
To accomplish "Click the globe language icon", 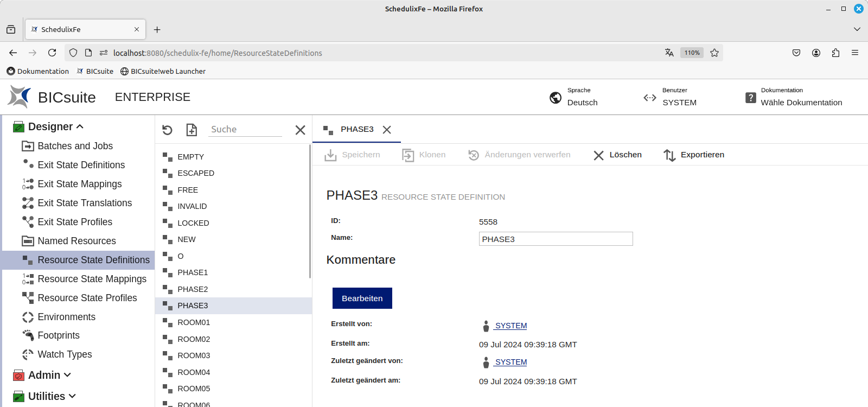I will 556,98.
